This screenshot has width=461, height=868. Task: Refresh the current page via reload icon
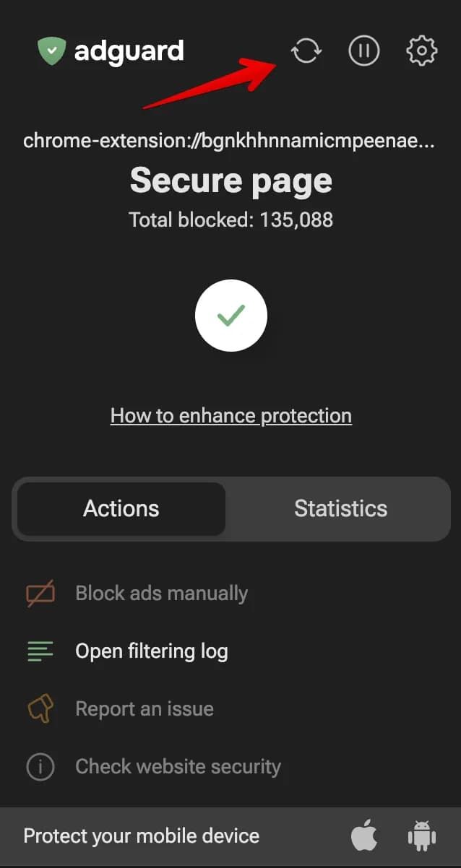point(306,51)
